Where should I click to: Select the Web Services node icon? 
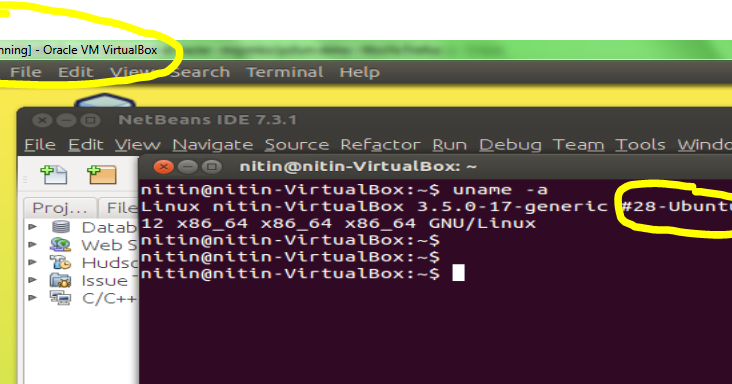click(61, 244)
